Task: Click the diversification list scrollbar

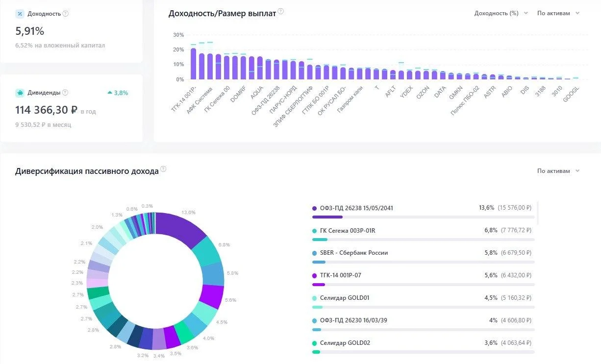Action: point(538,213)
